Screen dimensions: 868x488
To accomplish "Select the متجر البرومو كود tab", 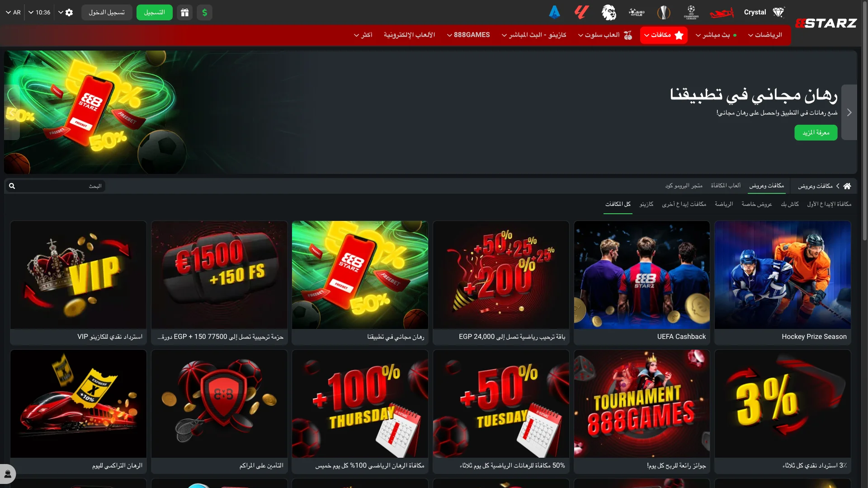I will (x=684, y=186).
